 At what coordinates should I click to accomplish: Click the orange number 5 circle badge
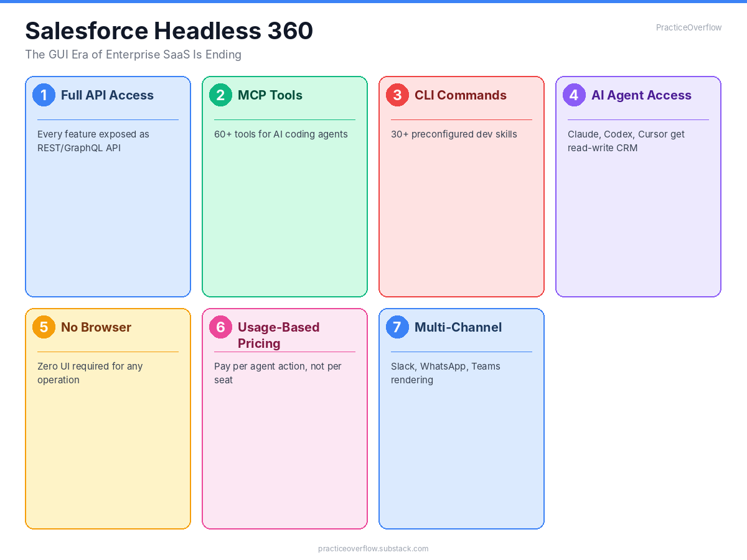(x=44, y=327)
